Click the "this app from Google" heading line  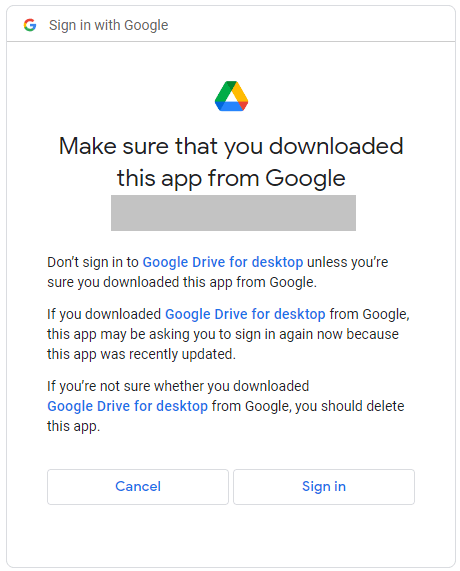point(231,178)
